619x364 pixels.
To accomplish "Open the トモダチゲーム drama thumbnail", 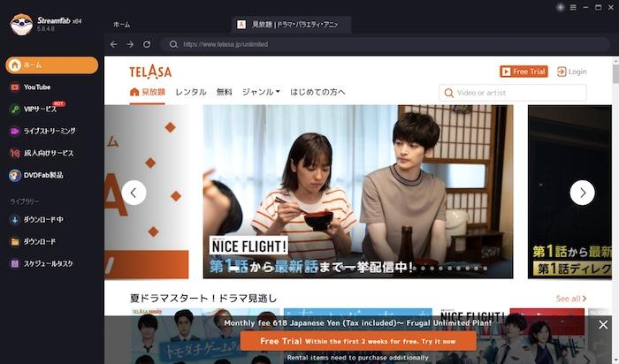I will click(x=204, y=336).
